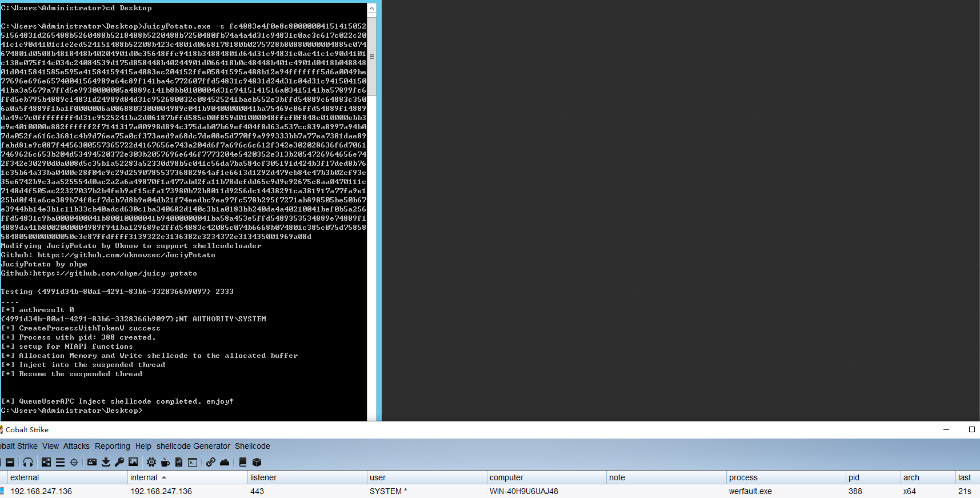Open the Reporting menu
980x498 pixels.
(113, 446)
